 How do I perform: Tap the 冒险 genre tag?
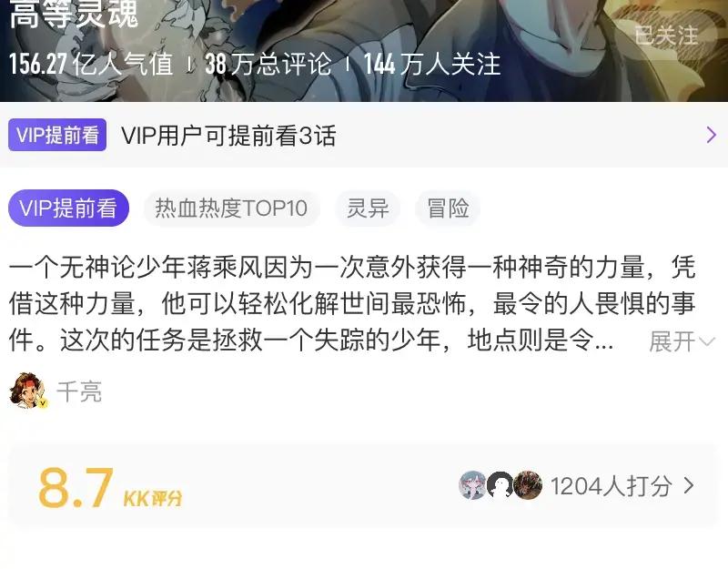pos(448,208)
